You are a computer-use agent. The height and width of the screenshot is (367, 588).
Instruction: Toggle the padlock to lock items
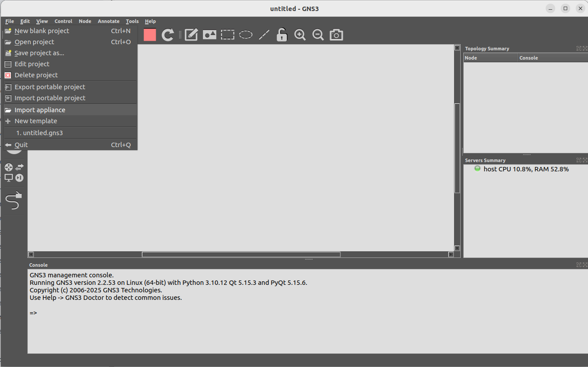click(x=282, y=34)
